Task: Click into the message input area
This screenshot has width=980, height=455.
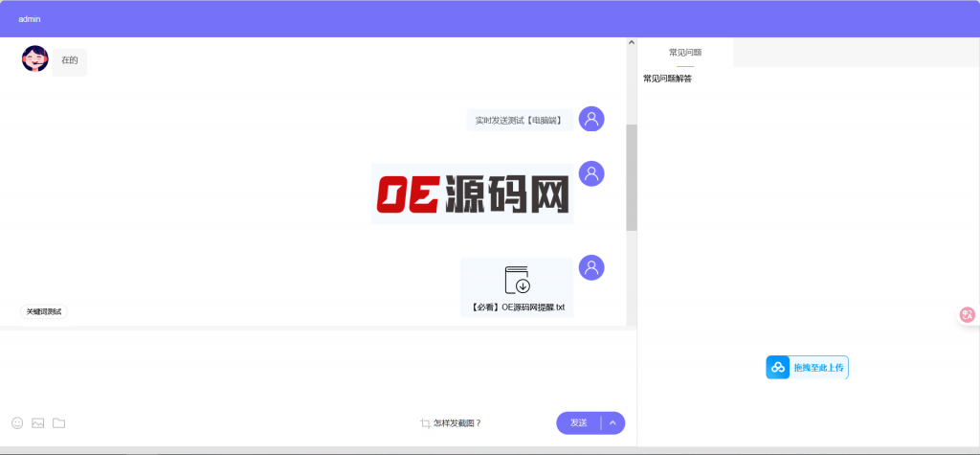Action: tap(318, 369)
